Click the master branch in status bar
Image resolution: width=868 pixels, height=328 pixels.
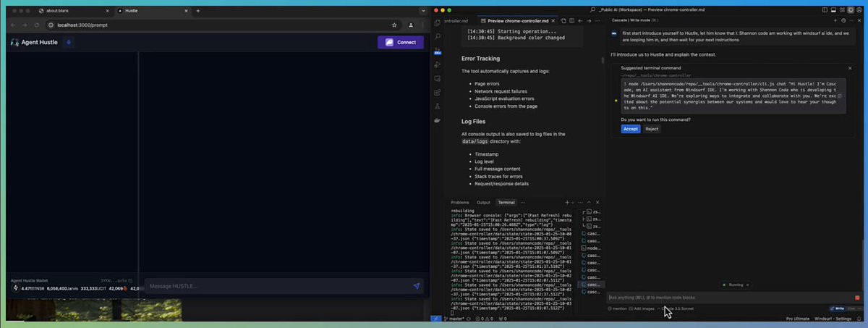[454, 319]
